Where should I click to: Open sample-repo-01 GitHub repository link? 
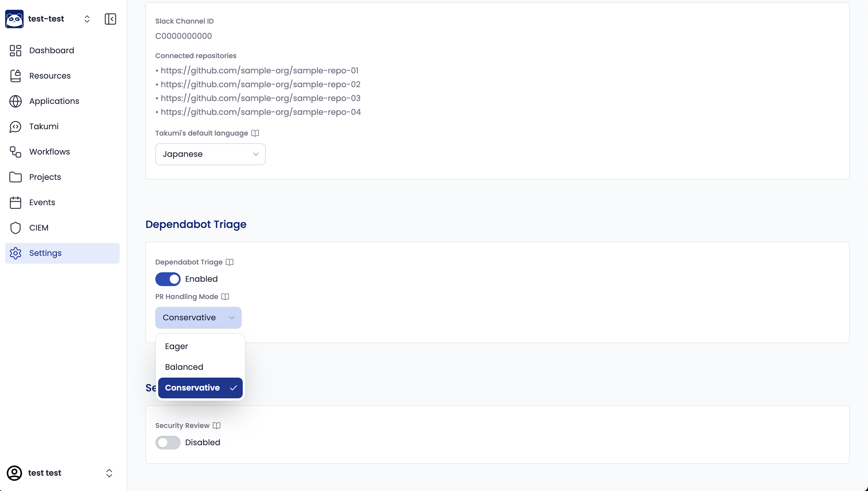(x=259, y=71)
